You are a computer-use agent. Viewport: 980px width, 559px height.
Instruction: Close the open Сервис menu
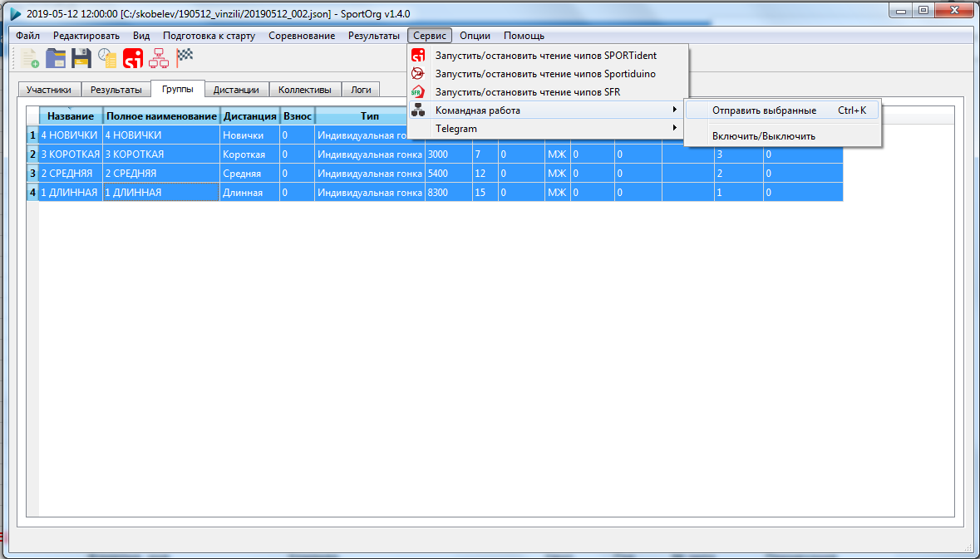(430, 36)
